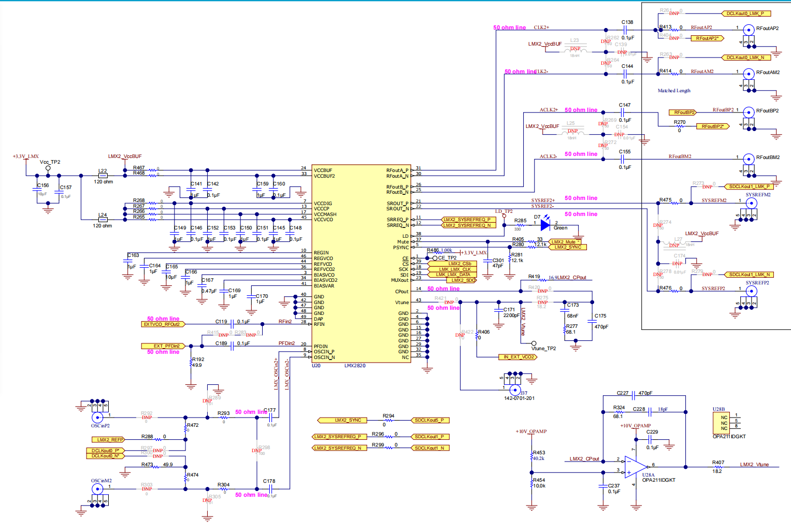The width and height of the screenshot is (791, 532).
Task: Select the LMK_LMX_CLK port flag
Action: click(452, 269)
